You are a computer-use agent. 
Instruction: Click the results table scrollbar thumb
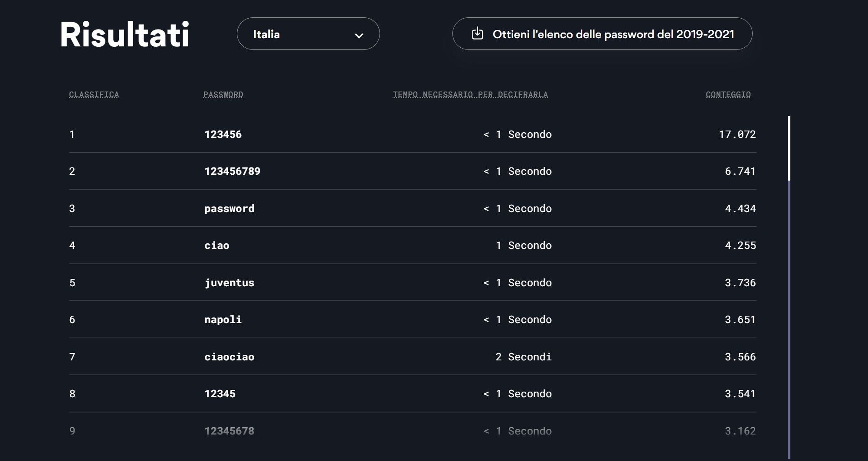click(789, 148)
